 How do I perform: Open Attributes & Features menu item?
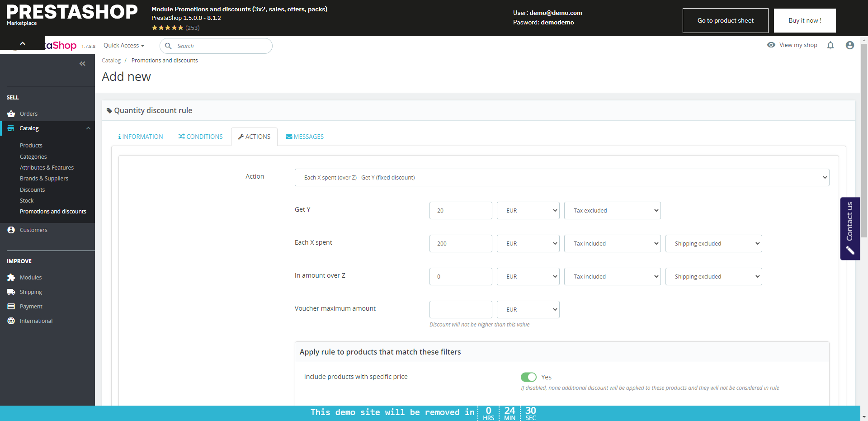(x=47, y=168)
